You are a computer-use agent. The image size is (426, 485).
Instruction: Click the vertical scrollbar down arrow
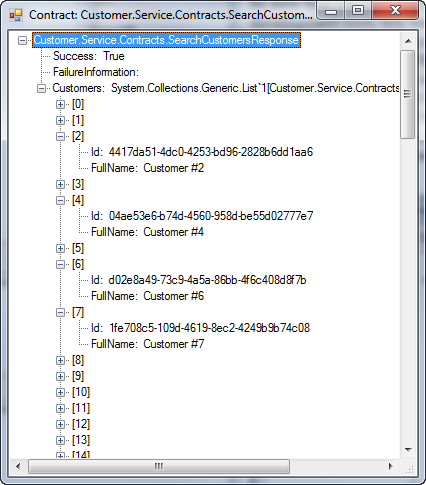point(408,450)
